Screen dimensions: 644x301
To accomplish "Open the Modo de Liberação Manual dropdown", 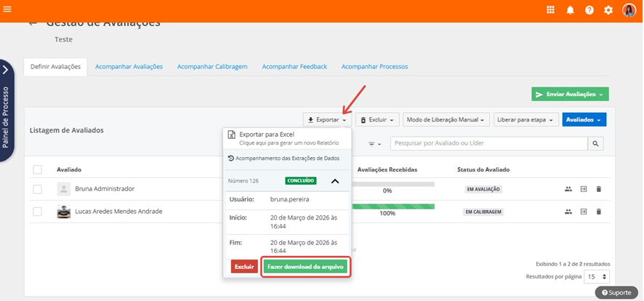I will click(x=446, y=119).
